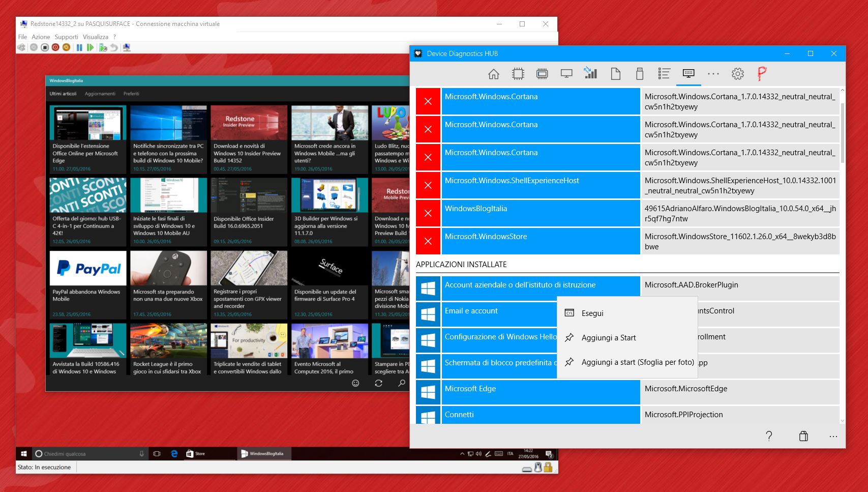Switch to Aggiornamenti tab in WindowsBlogItalia
Image resolution: width=868 pixels, height=492 pixels.
(100, 94)
